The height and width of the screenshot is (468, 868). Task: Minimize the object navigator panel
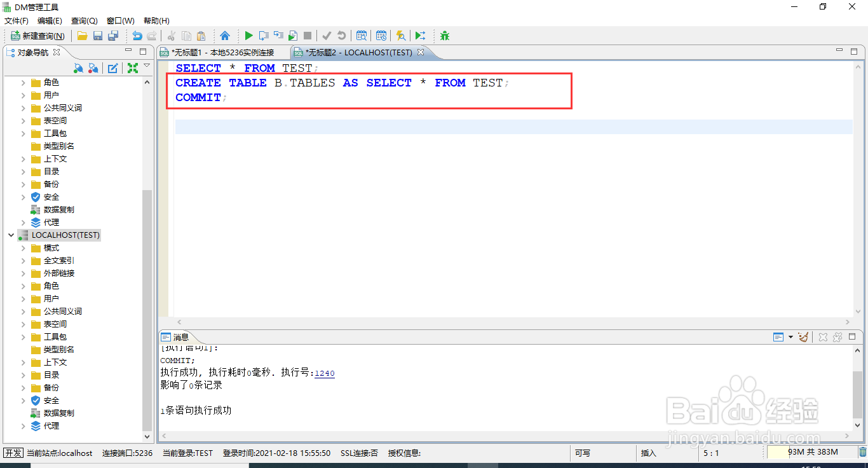(x=128, y=52)
